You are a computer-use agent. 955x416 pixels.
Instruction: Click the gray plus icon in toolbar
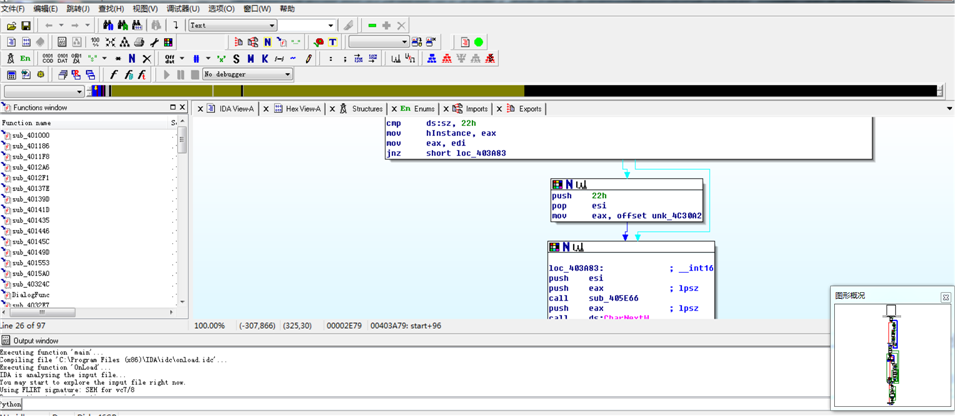tap(386, 26)
